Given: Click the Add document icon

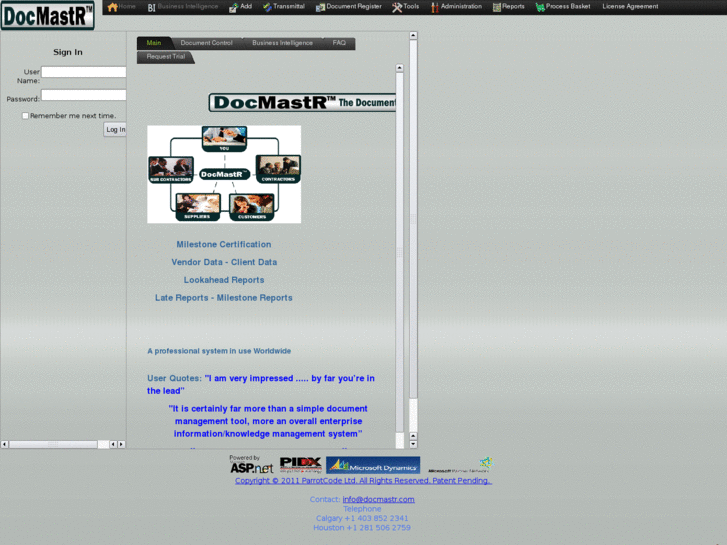Looking at the screenshot, I should tap(233, 7).
